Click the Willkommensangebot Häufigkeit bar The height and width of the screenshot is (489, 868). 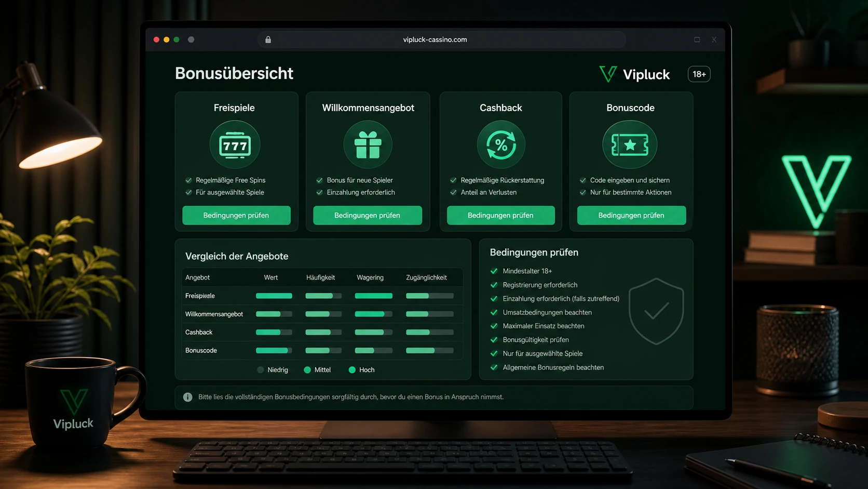coord(323,314)
